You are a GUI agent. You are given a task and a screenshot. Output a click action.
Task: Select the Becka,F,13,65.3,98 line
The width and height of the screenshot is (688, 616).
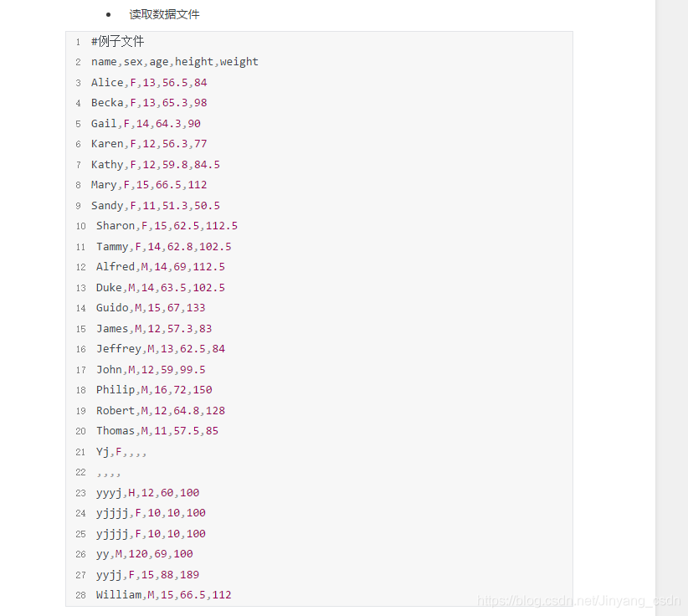tap(149, 103)
